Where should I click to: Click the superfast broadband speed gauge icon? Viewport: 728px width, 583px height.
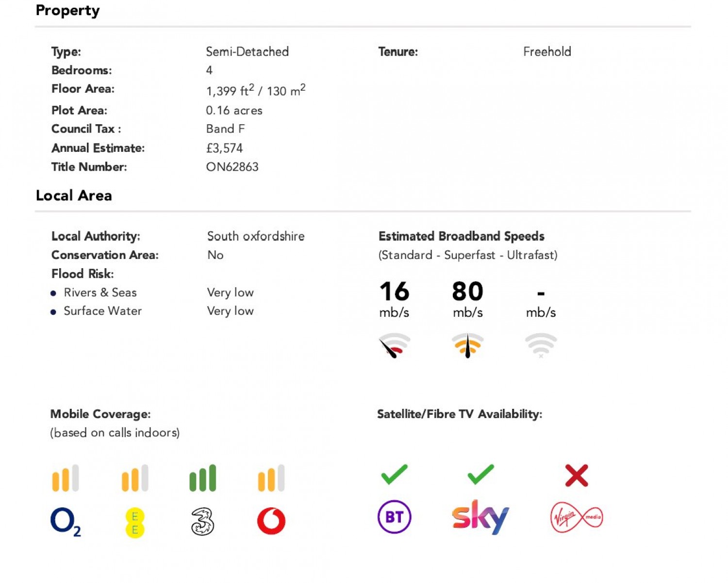coord(467,345)
